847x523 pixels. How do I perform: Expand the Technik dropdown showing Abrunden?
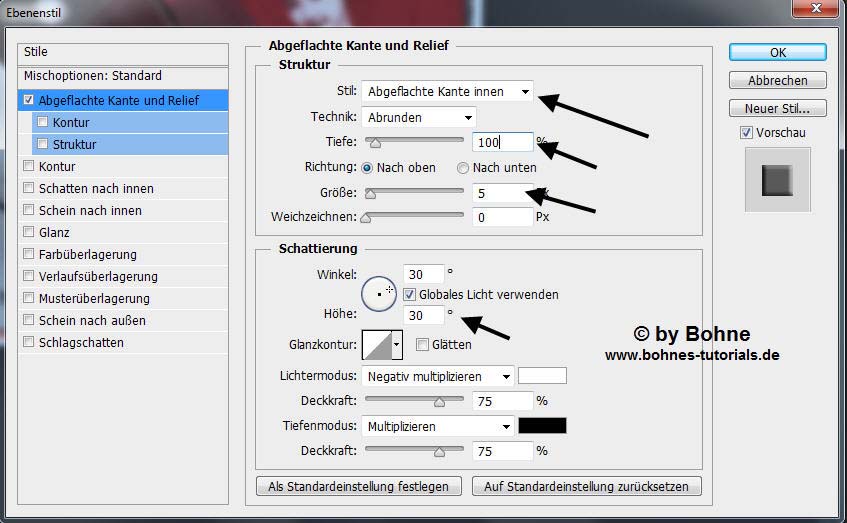point(419,118)
